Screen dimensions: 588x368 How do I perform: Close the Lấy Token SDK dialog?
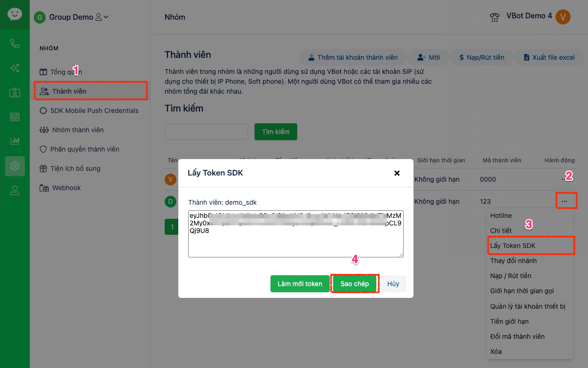tap(397, 173)
